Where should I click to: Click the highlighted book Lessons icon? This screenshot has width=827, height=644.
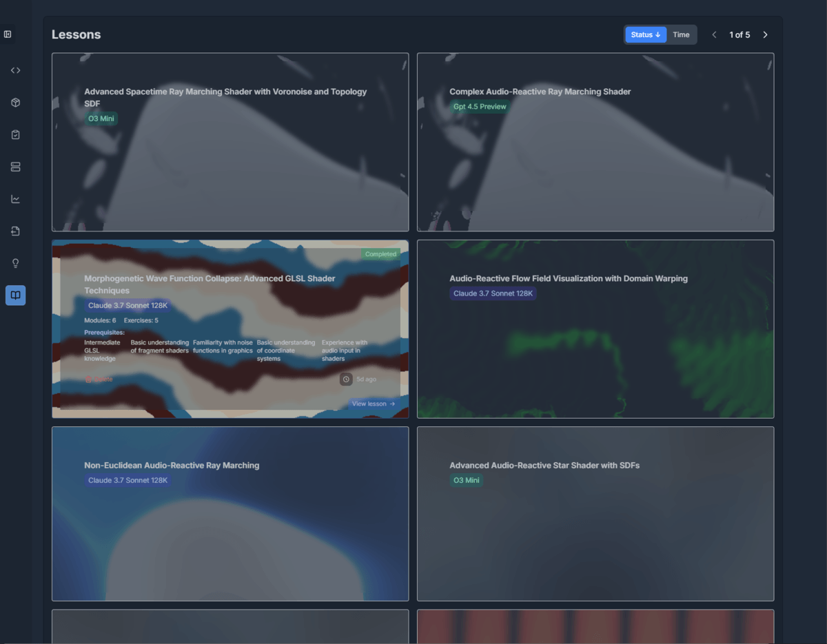tap(15, 295)
